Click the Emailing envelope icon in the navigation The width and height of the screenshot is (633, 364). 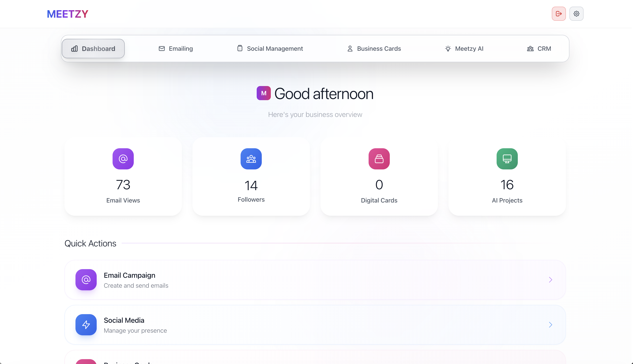[162, 49]
